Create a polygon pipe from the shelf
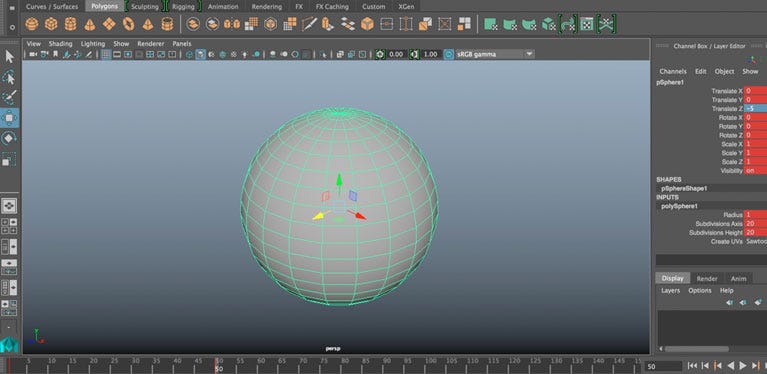Viewport: 767px width, 374px height. tap(167, 24)
